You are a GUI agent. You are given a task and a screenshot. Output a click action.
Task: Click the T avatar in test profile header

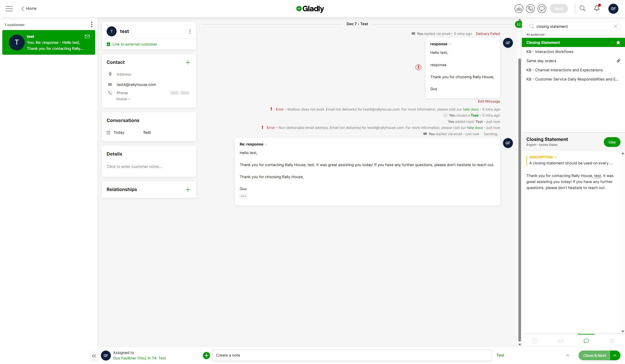coord(111,32)
